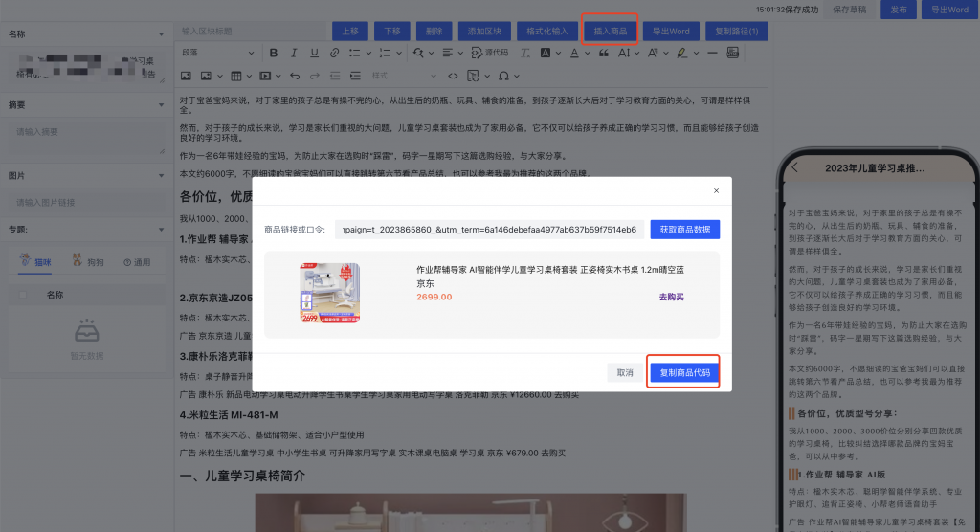Open the 去购买 product link
The height and width of the screenshot is (532, 980).
671,297
